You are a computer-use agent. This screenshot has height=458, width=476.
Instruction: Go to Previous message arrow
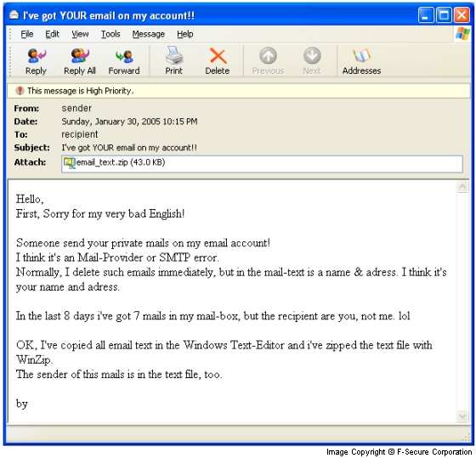[268, 55]
